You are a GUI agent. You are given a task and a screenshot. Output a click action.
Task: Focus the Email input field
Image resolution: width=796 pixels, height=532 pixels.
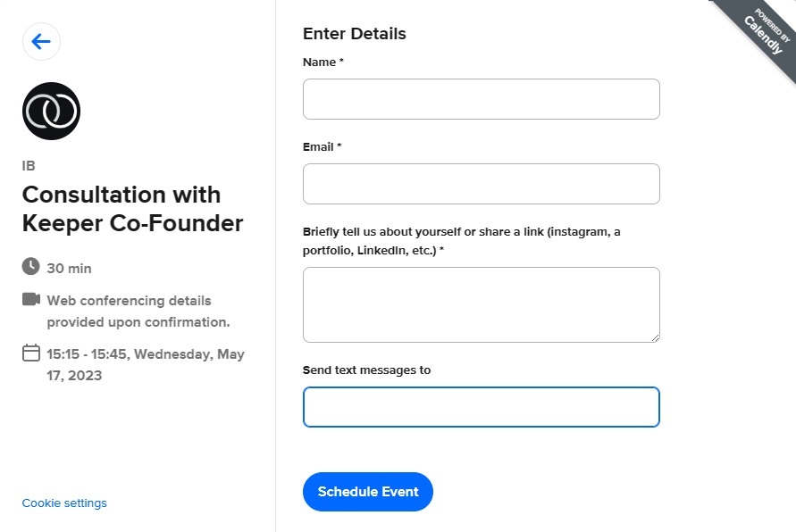(482, 184)
